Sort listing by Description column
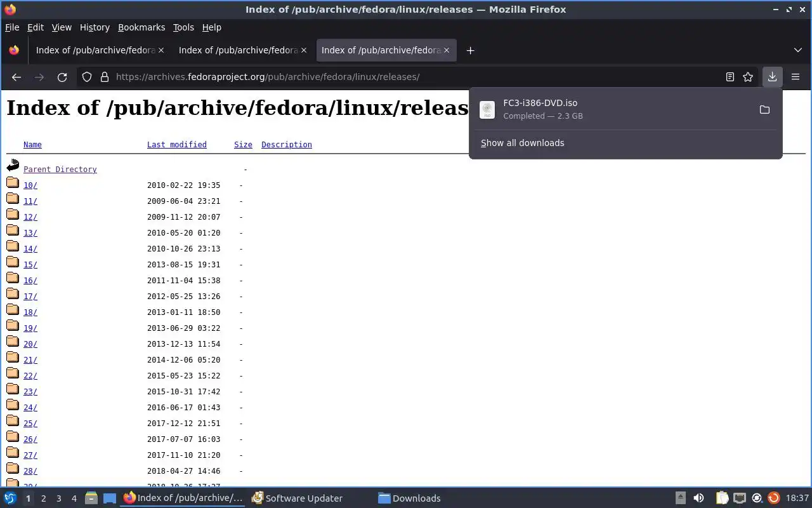 [x=287, y=145]
